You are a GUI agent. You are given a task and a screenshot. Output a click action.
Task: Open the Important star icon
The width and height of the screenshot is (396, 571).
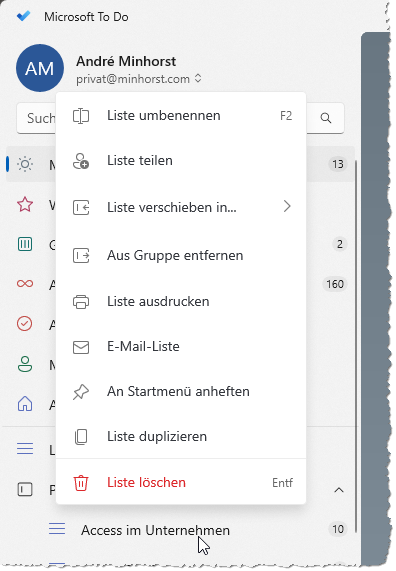(x=25, y=204)
